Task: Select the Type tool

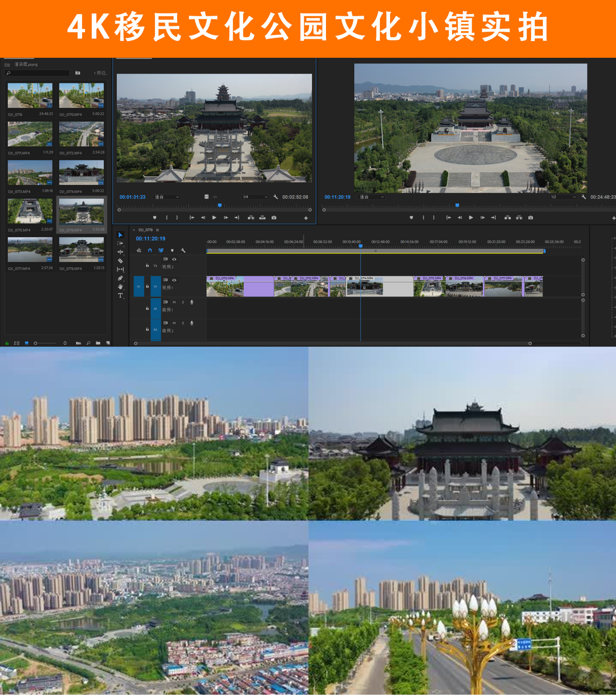Action: [x=120, y=296]
